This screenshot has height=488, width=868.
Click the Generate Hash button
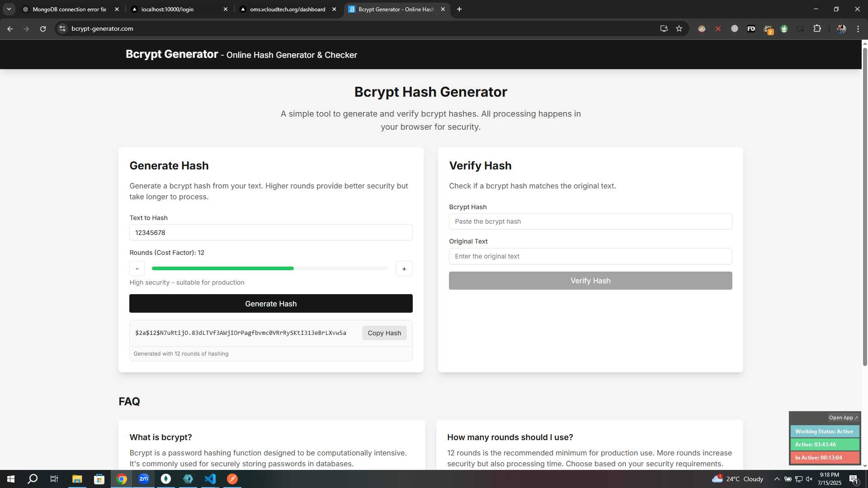pyautogui.click(x=271, y=304)
